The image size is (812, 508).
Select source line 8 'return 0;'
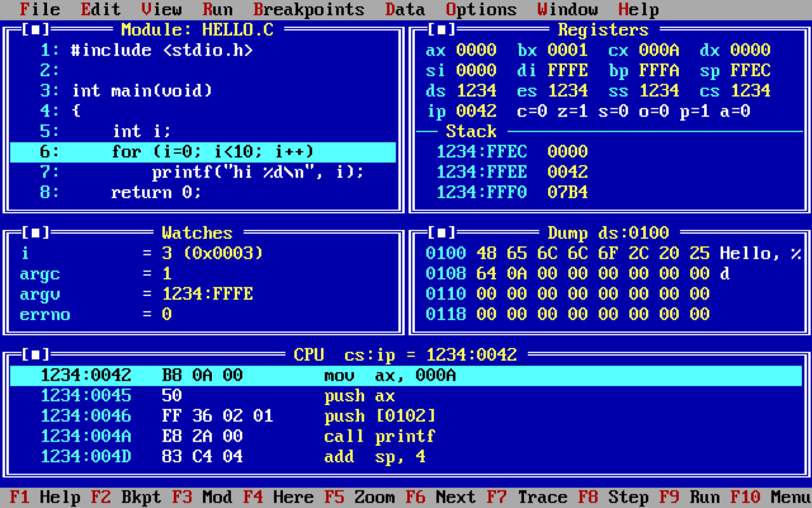coord(203,193)
